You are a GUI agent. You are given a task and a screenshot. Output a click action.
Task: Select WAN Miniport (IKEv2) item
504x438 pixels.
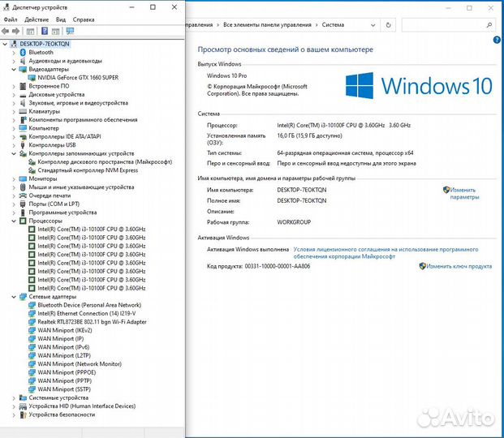65,330
